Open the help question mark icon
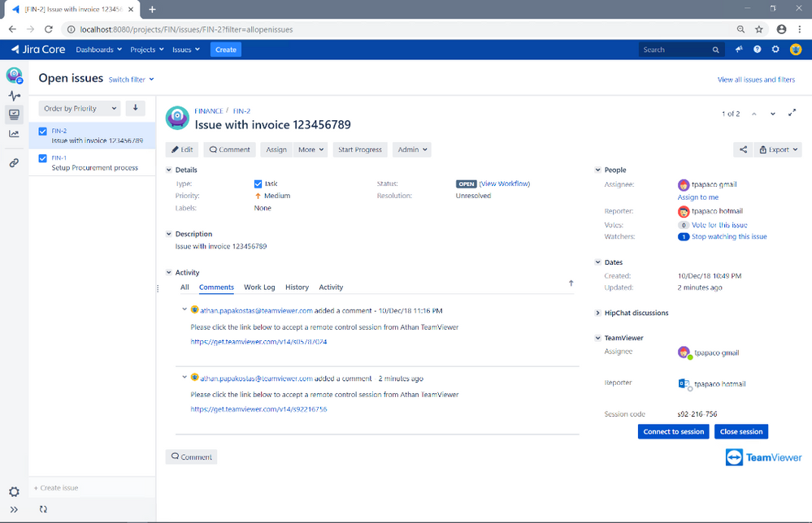This screenshot has height=523, width=812. tap(757, 50)
